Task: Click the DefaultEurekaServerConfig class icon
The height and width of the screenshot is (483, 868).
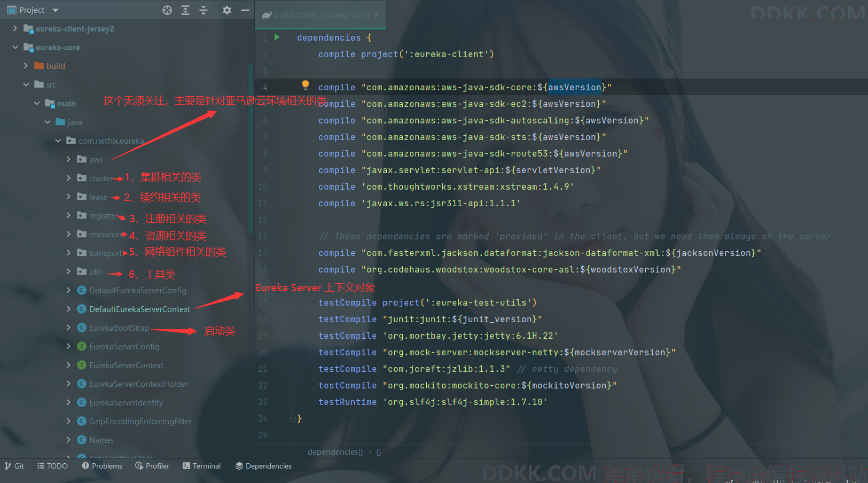Action: tap(82, 290)
